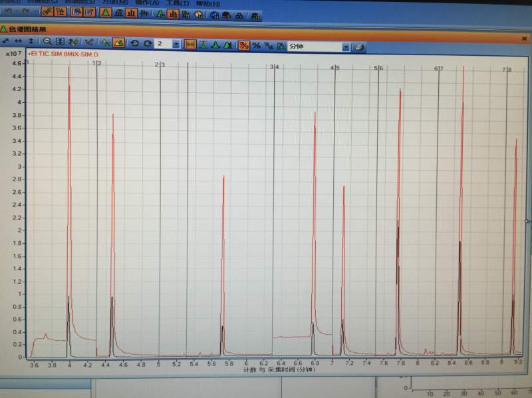Click the printer icon in chart toolbar
The width and height of the screenshot is (532, 398).
pos(360,47)
